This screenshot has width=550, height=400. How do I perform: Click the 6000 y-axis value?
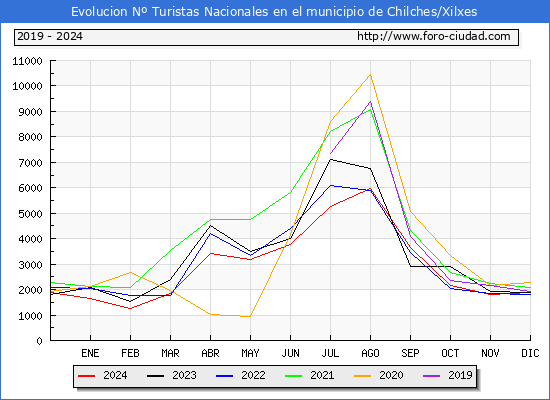pyautogui.click(x=30, y=188)
